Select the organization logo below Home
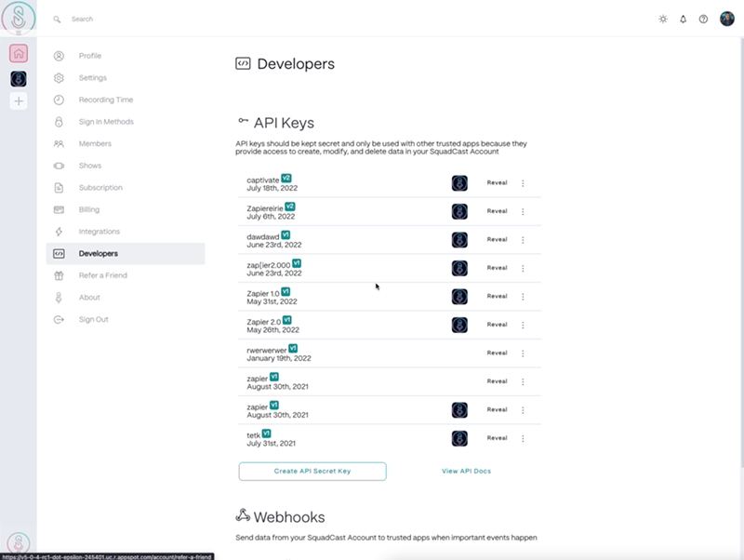This screenshot has width=744, height=560. [x=19, y=79]
